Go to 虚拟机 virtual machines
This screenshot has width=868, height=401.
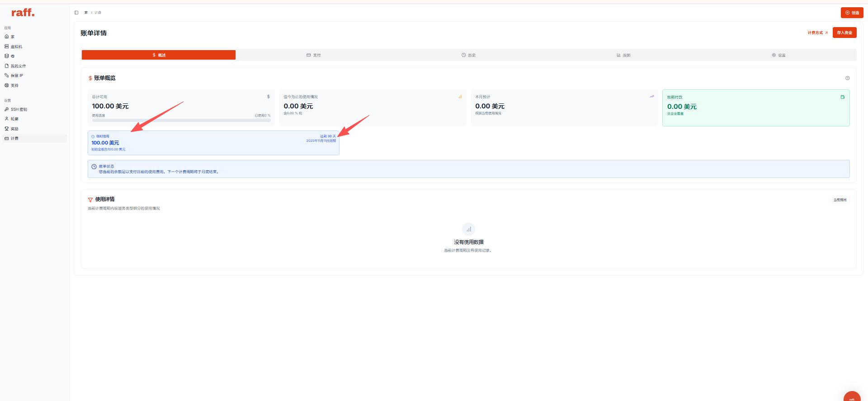point(16,47)
